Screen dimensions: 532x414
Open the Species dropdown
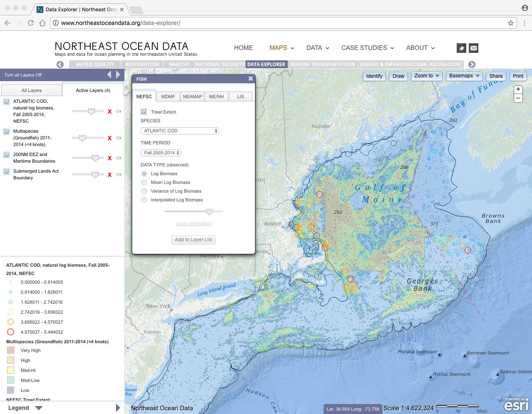180,131
